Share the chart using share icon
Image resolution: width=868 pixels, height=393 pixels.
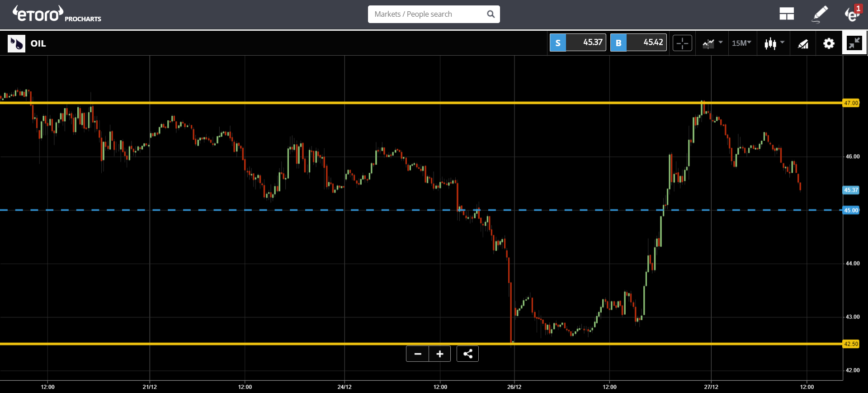pyautogui.click(x=468, y=354)
